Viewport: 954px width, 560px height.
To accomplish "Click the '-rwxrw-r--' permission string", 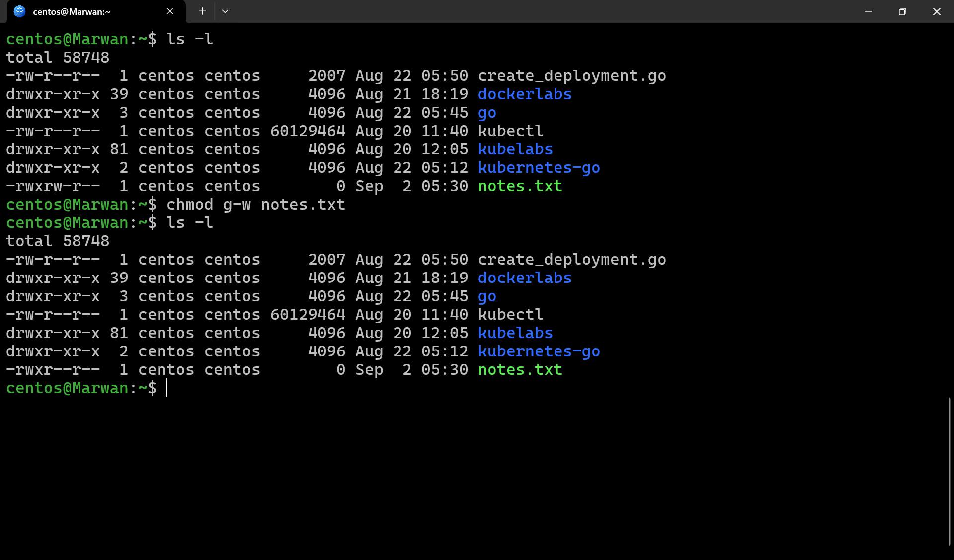I will [53, 186].
